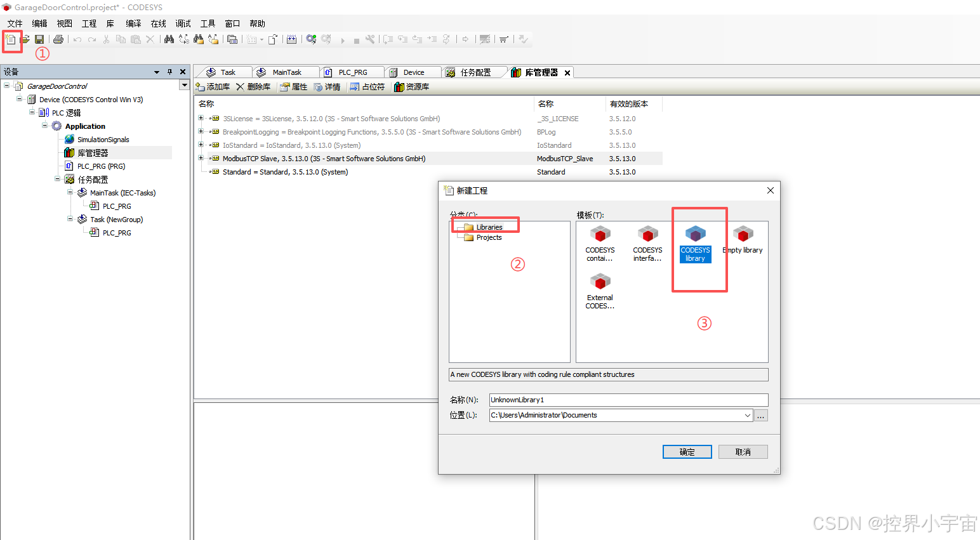Click the Delete Library X icon
The height and width of the screenshot is (540, 980).
[x=240, y=87]
